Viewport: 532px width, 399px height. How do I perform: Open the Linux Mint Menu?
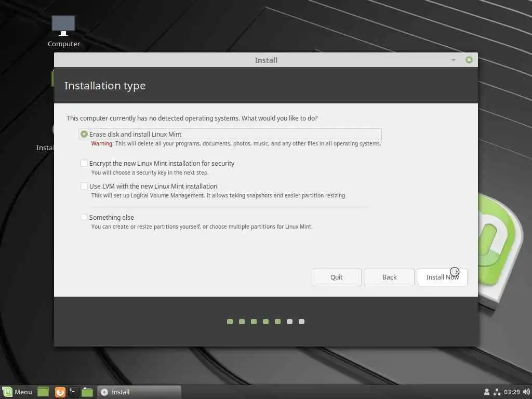pos(17,392)
